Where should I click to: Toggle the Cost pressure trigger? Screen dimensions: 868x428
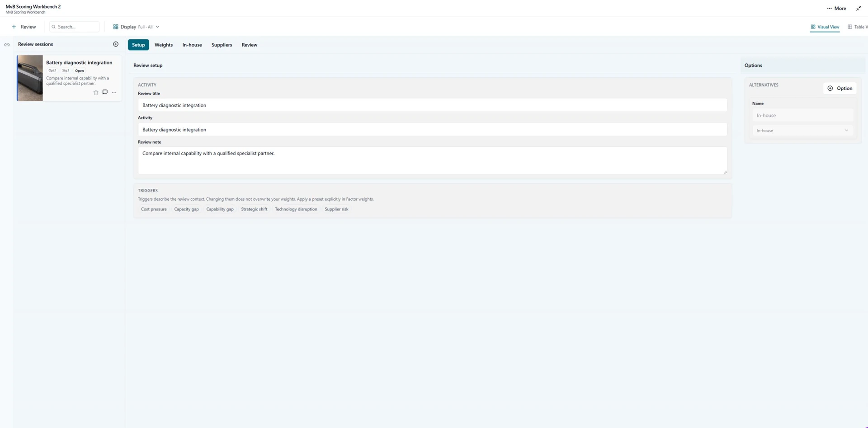(x=154, y=209)
